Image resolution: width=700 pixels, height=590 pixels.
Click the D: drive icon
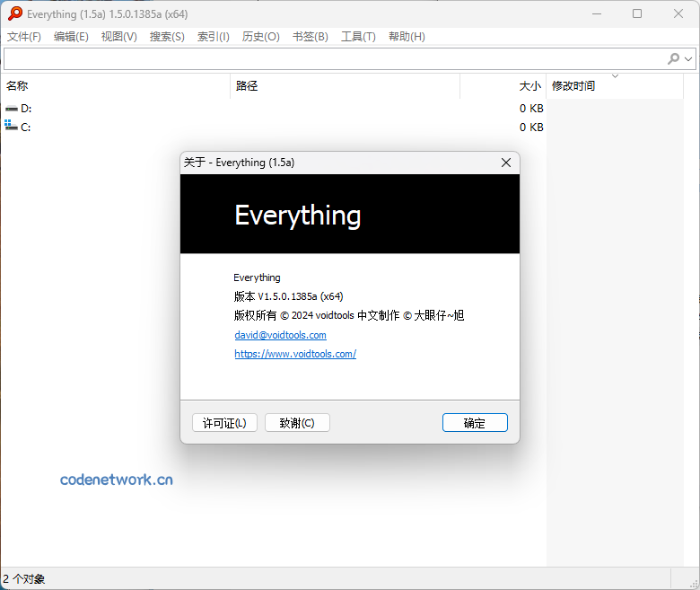11,109
